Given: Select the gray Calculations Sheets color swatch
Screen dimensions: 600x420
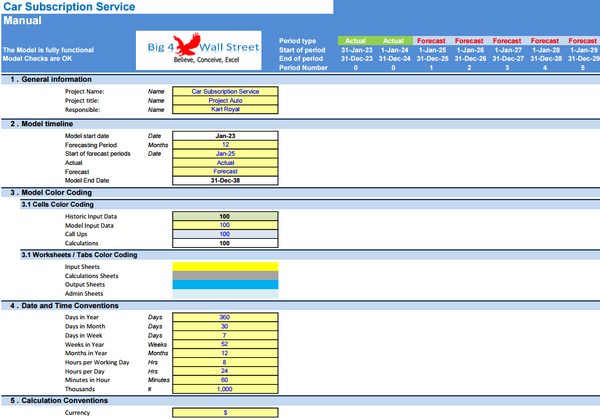Looking at the screenshot, I should tap(225, 276).
